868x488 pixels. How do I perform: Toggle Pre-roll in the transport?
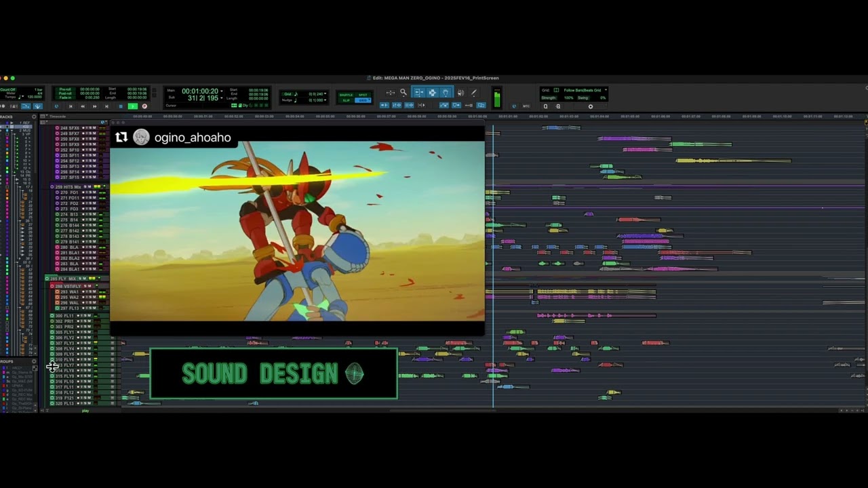(x=64, y=89)
